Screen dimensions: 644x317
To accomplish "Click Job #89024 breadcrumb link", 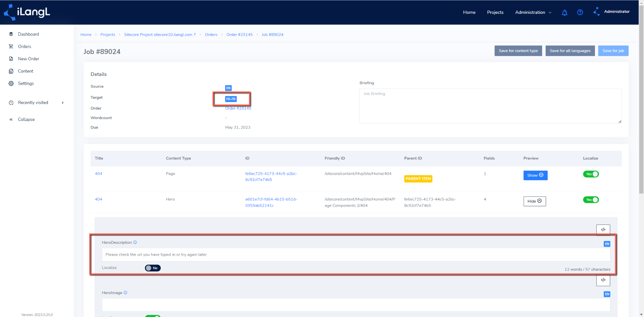I will [x=272, y=35].
